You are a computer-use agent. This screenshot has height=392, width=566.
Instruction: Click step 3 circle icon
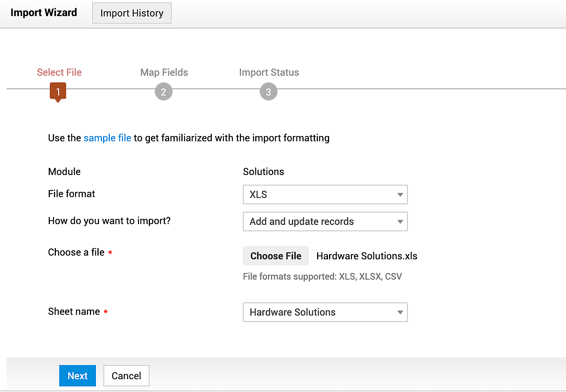click(x=268, y=92)
